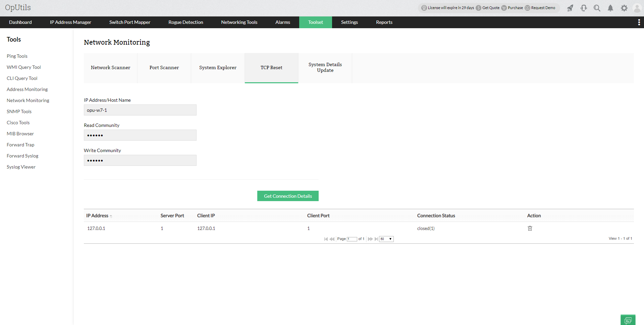Open Forward Trap in sidebar
The height and width of the screenshot is (325, 644).
tap(20, 145)
